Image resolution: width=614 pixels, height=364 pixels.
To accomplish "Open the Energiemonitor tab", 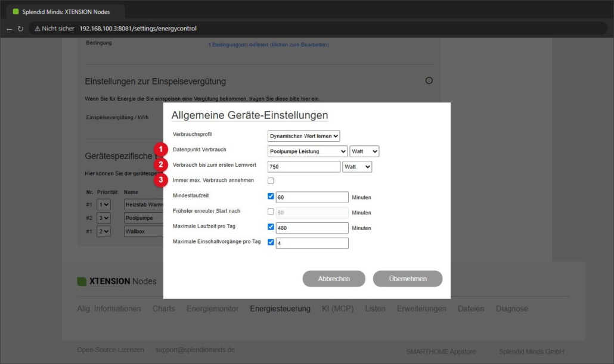I will pos(212,309).
